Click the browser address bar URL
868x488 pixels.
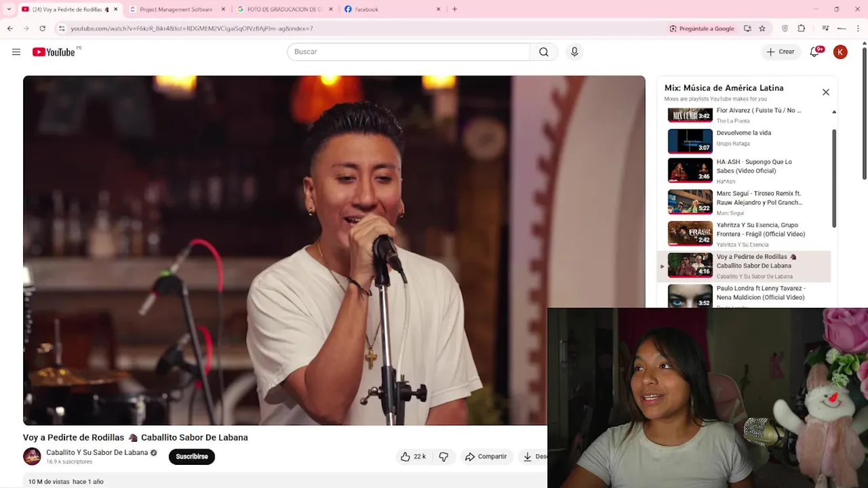192,28
